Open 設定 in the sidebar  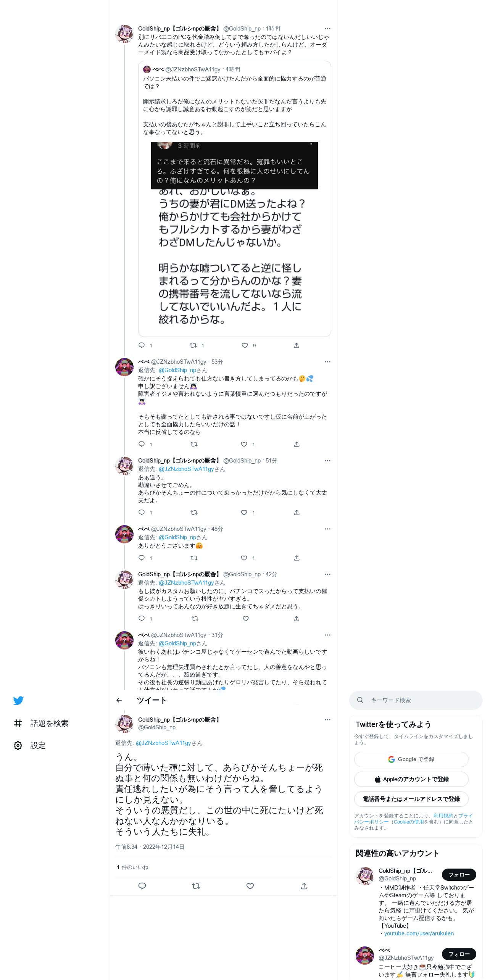coord(30,745)
